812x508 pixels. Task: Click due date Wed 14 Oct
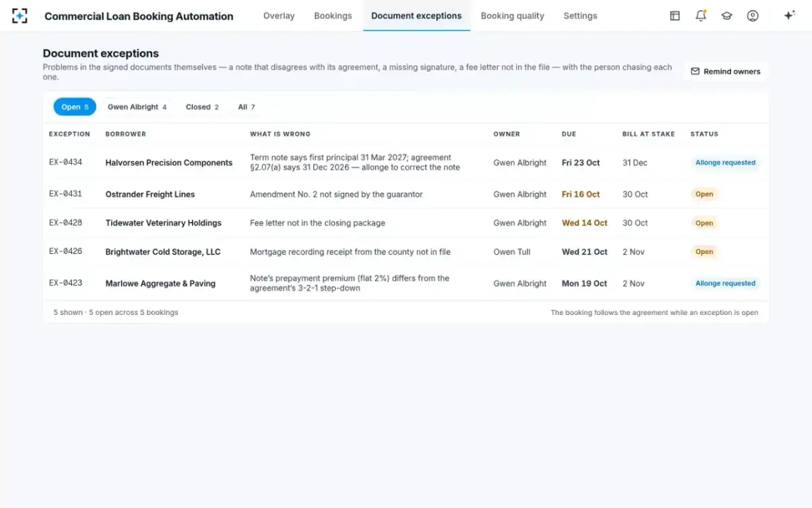point(585,223)
